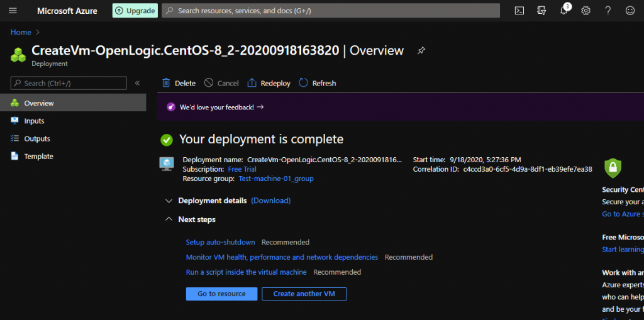Open portal settings gear
This screenshot has height=320, width=644.
click(x=586, y=11)
